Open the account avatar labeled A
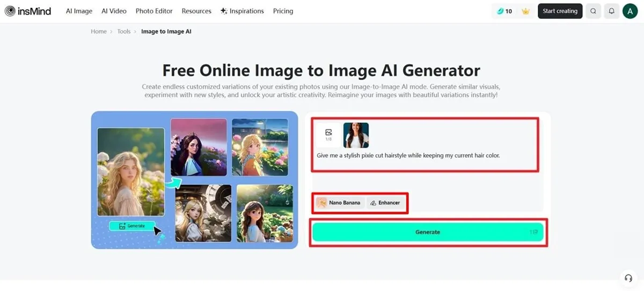Viewport: 644px width, 291px height. [630, 11]
